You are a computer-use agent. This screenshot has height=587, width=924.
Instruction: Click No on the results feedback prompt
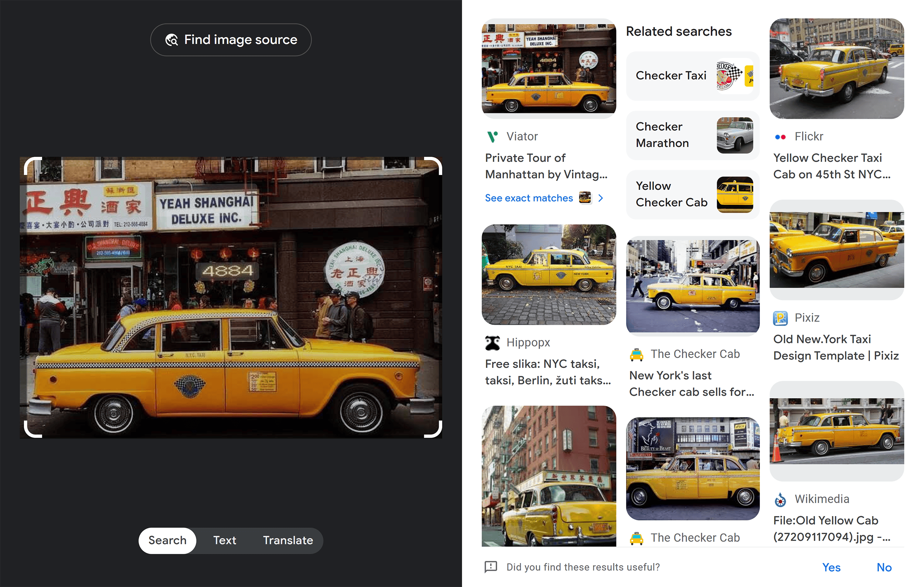click(x=884, y=567)
